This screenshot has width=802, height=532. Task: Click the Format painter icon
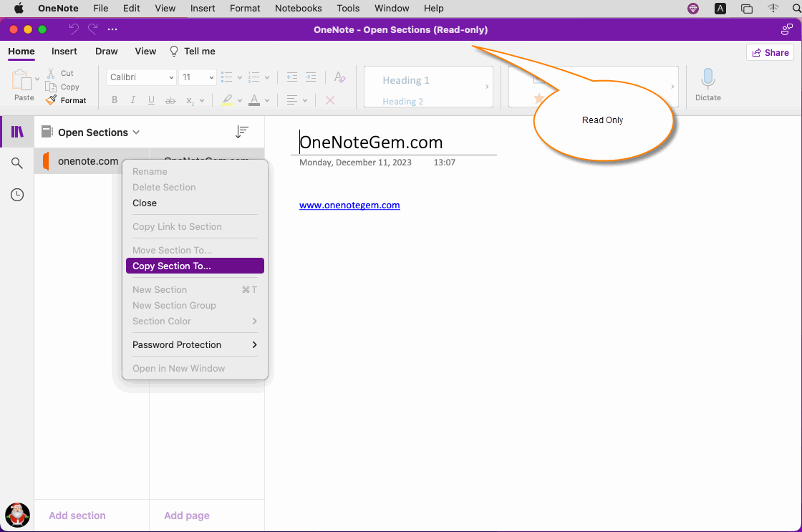click(52, 100)
